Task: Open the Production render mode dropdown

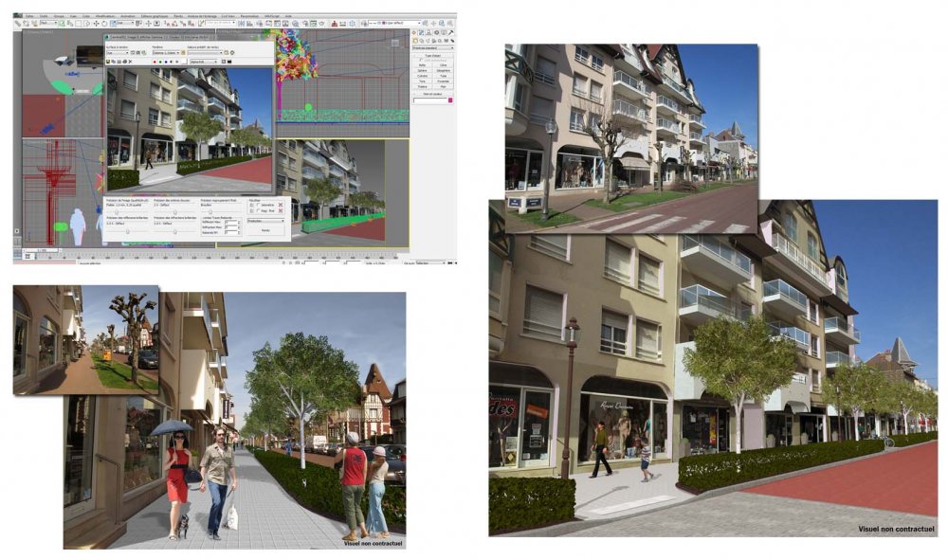Action: coord(265,221)
